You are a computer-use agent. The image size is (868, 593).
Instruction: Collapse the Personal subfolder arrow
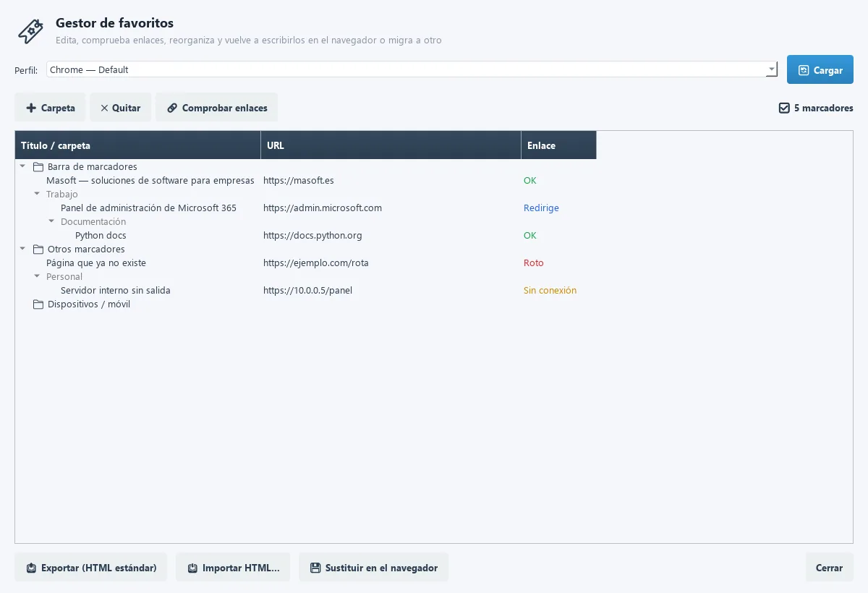(x=37, y=277)
